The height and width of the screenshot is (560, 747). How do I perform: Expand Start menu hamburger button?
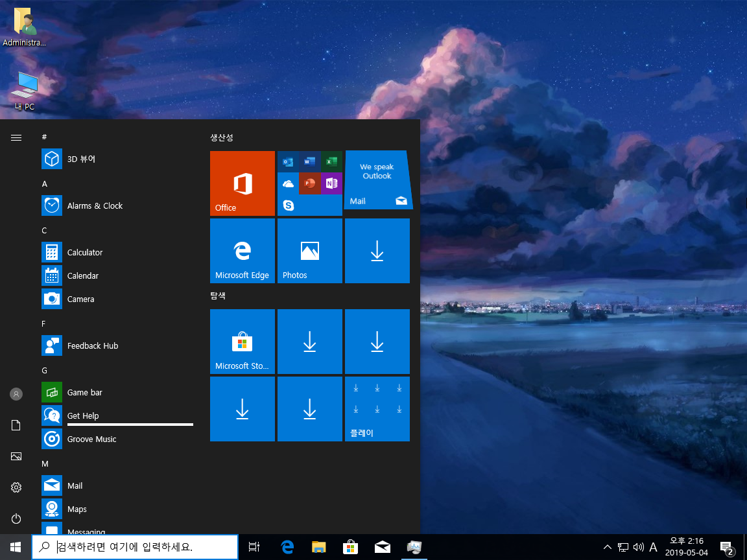[x=16, y=137]
